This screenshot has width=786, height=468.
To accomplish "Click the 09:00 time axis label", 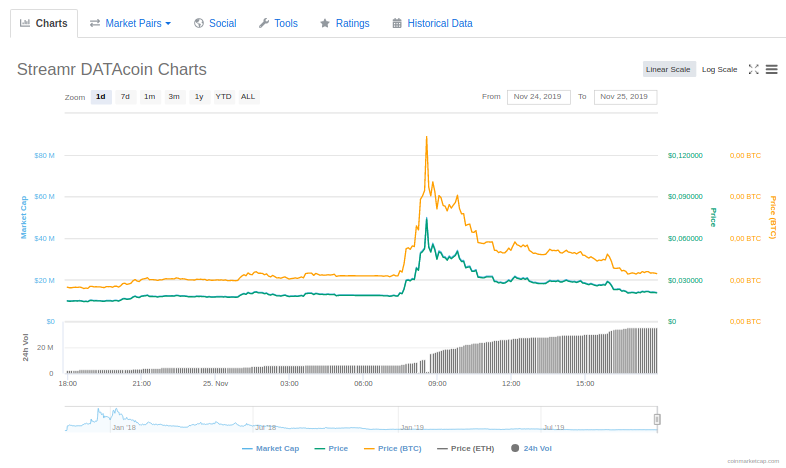I will pos(437,384).
